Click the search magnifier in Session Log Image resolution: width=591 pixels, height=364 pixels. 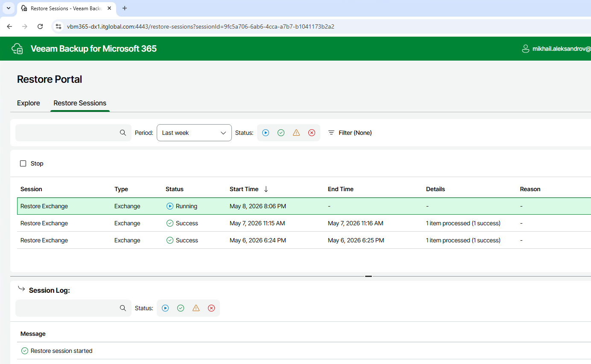point(123,308)
